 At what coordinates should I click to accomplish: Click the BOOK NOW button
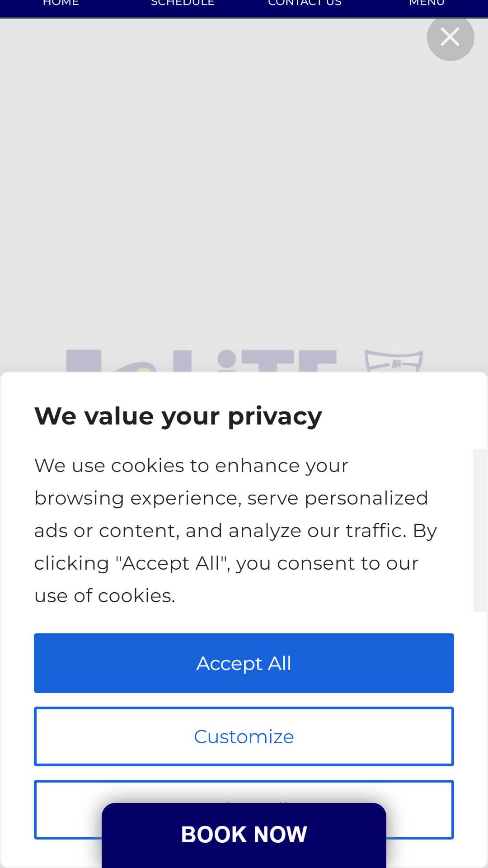[x=244, y=835]
